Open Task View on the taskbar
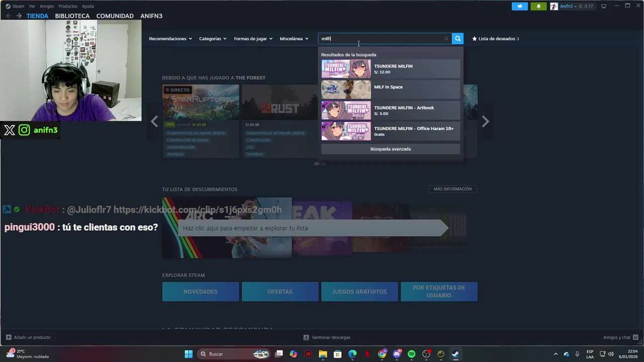Image resolution: width=644 pixels, height=362 pixels. click(x=279, y=354)
